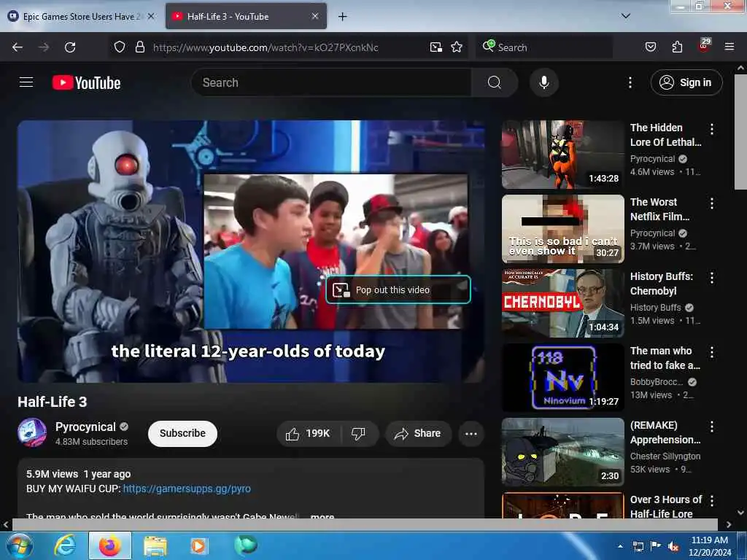Go back with Firefox back arrow
Screen dimensions: 747x560
[x=18, y=47]
